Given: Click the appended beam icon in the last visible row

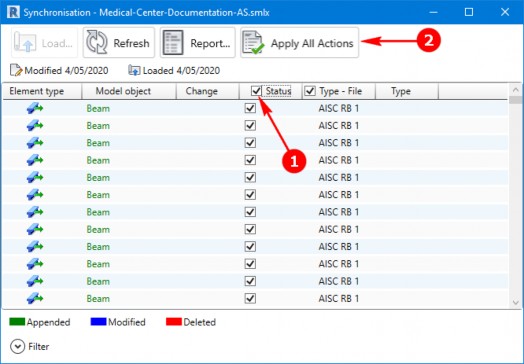Looking at the screenshot, I should pyautogui.click(x=35, y=298).
